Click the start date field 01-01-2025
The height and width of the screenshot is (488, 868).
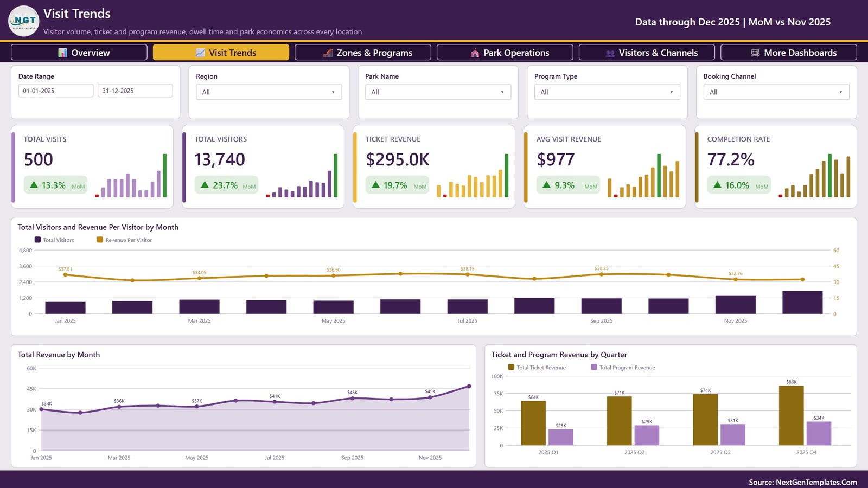(x=56, y=91)
